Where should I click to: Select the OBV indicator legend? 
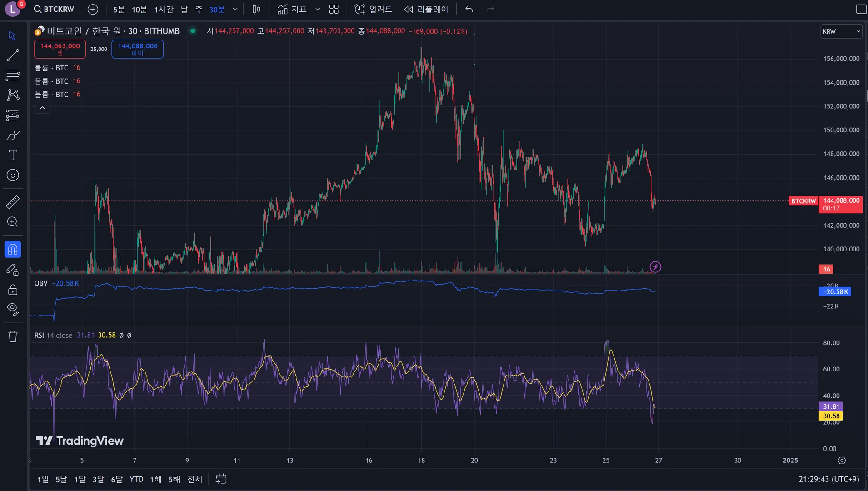(x=57, y=283)
